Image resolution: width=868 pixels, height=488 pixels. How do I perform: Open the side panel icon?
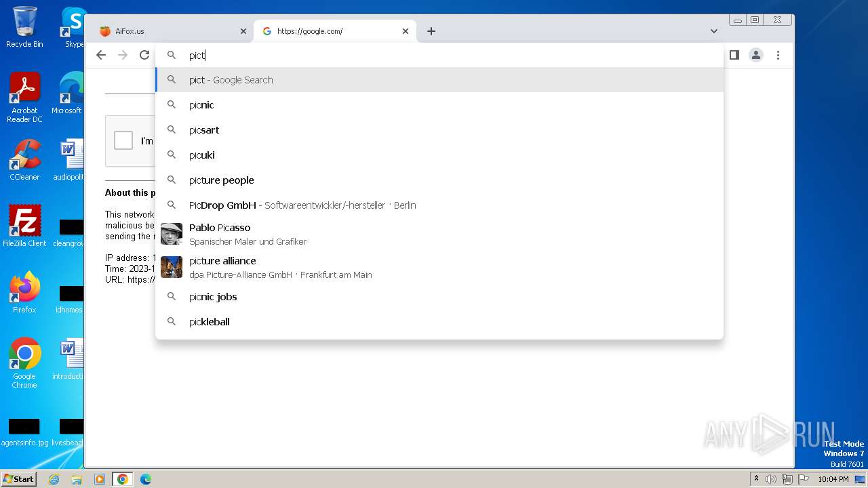point(734,55)
